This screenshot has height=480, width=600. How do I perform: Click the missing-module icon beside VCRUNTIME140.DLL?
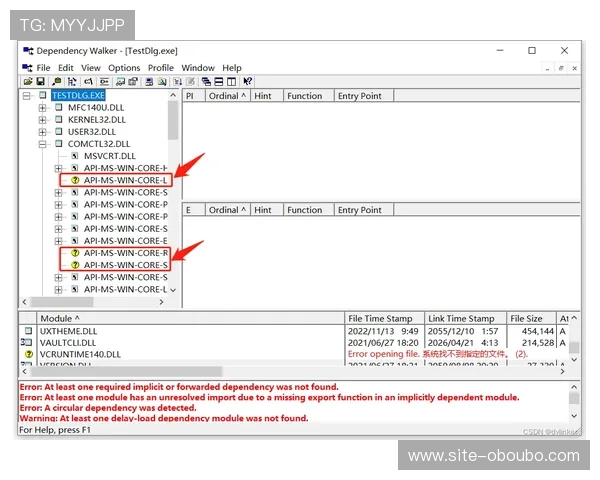pos(27,354)
